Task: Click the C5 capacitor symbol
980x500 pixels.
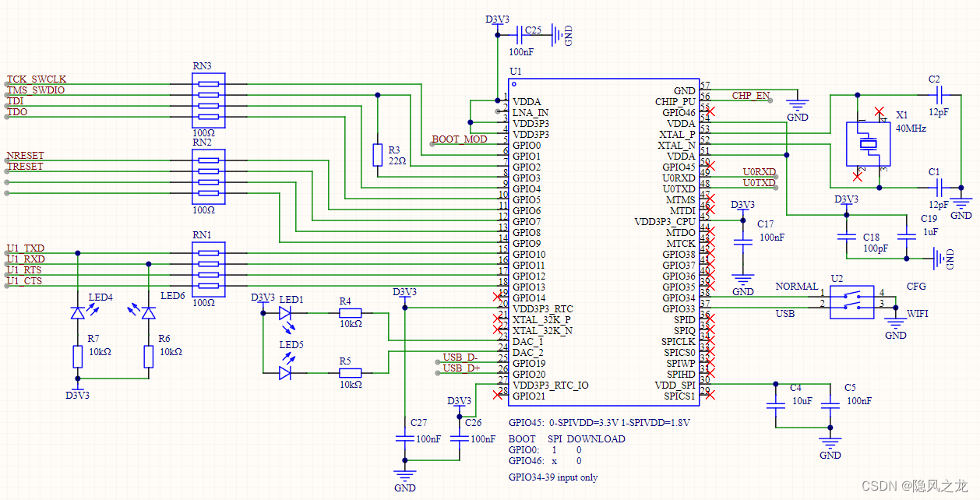Action: click(x=830, y=406)
